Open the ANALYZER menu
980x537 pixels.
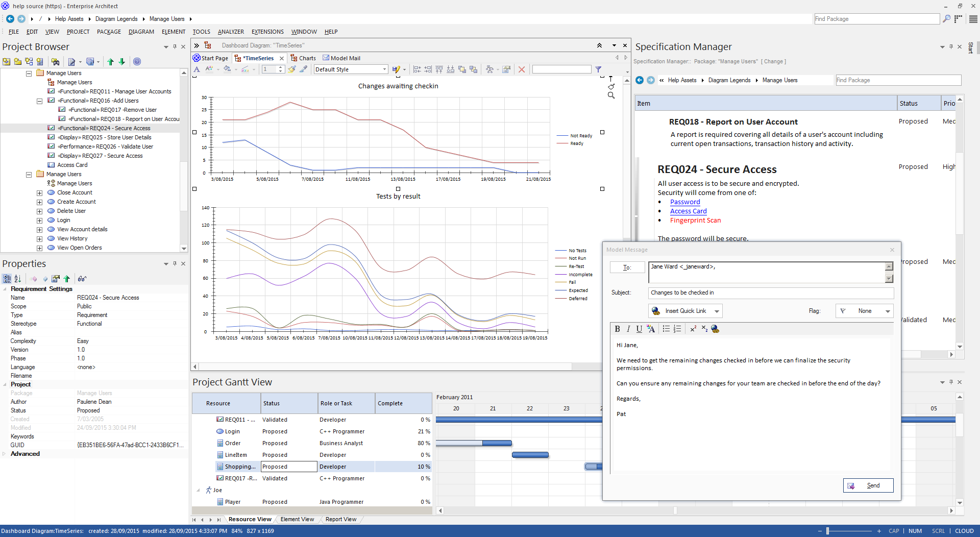[231, 32]
